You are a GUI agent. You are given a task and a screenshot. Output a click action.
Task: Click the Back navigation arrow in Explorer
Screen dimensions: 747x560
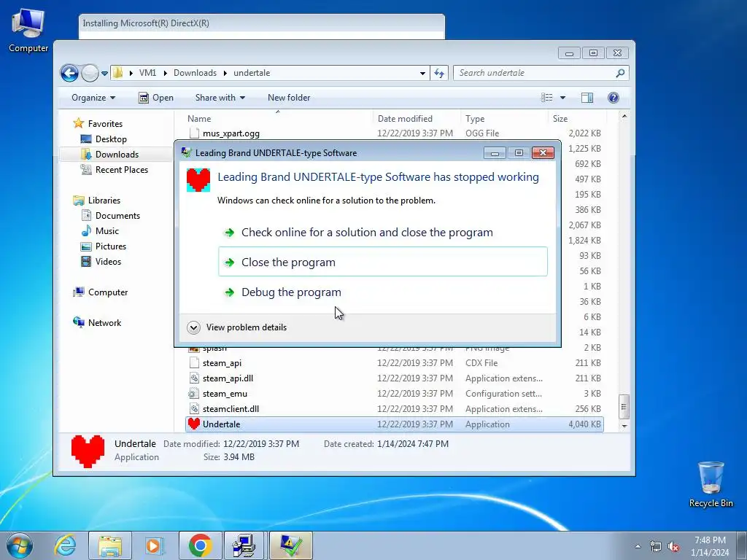69,73
